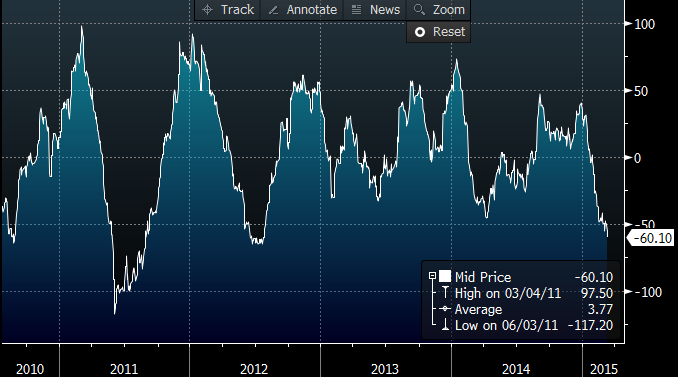Click the -100 y-axis label
This screenshot has height=377, width=678.
click(x=648, y=292)
